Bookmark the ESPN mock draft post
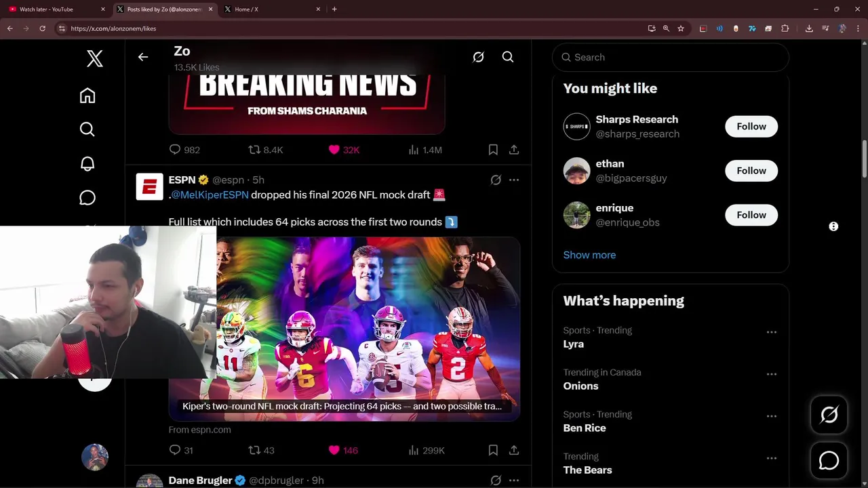The height and width of the screenshot is (488, 868). 493,450
